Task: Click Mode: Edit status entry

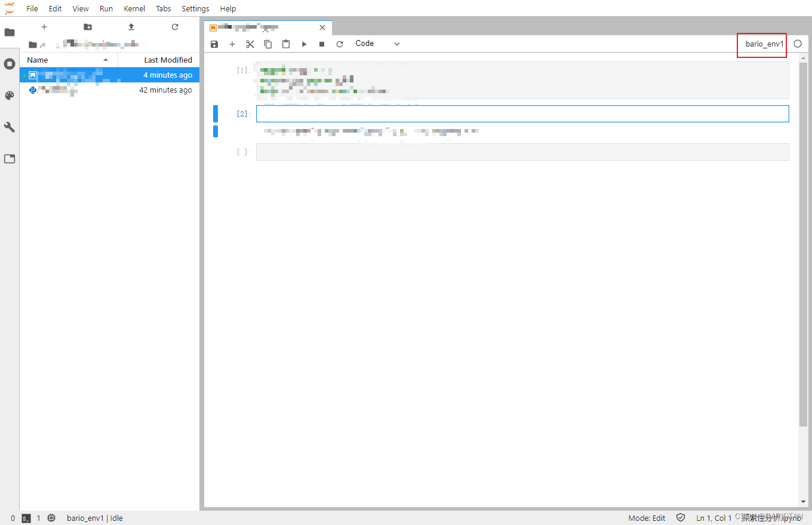Action: [x=647, y=518]
